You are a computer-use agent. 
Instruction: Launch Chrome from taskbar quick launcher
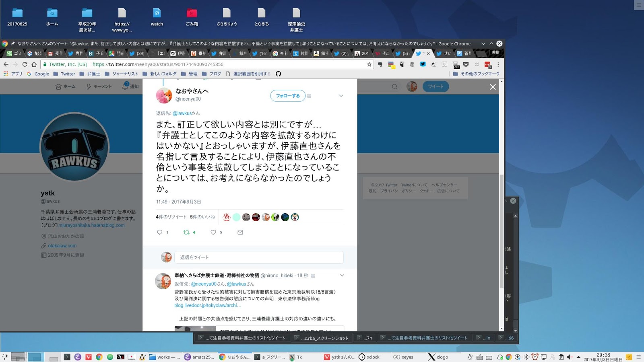click(x=99, y=357)
